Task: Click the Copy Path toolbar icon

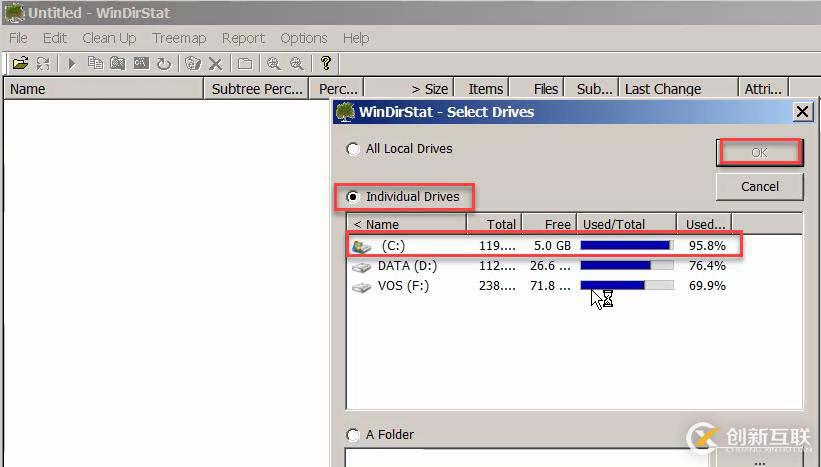Action: point(95,63)
